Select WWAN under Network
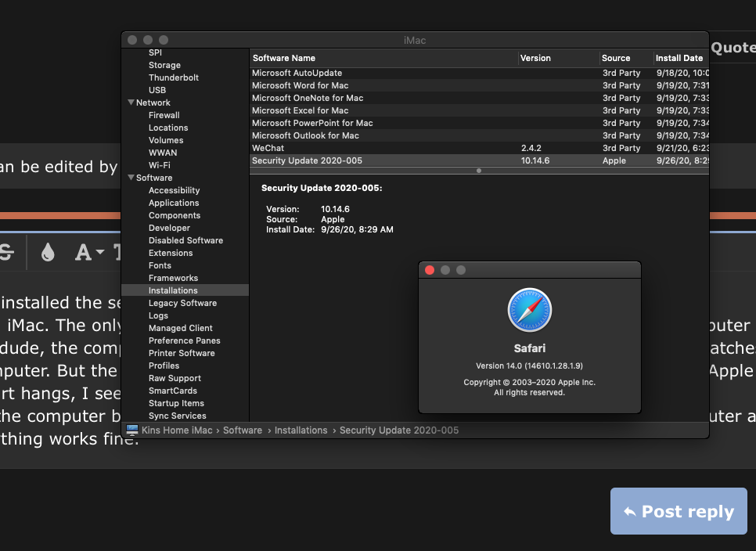756x551 pixels. [x=163, y=153]
